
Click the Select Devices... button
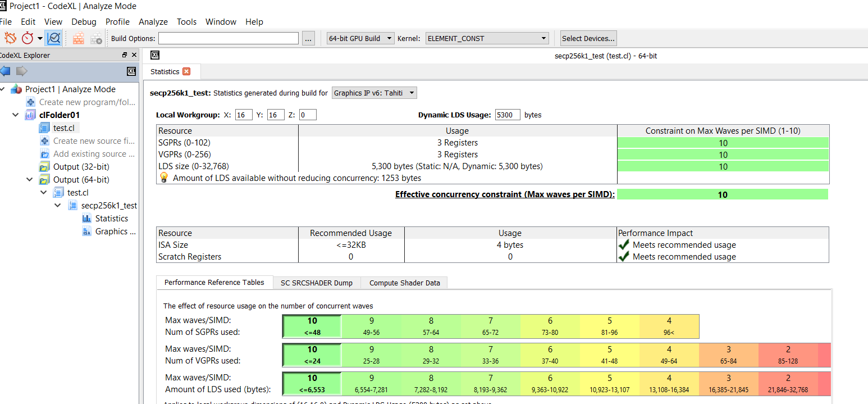[x=588, y=38]
